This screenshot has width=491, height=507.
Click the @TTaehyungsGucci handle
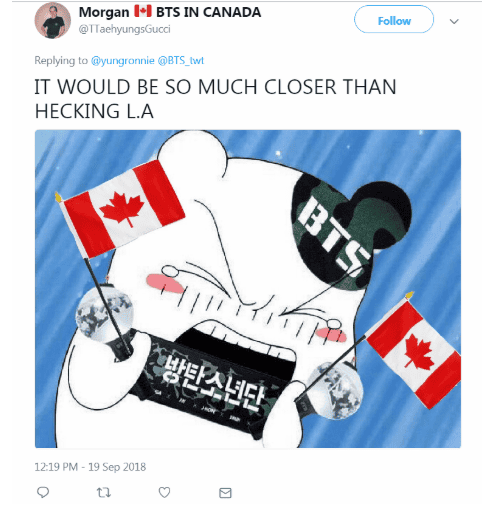(124, 29)
